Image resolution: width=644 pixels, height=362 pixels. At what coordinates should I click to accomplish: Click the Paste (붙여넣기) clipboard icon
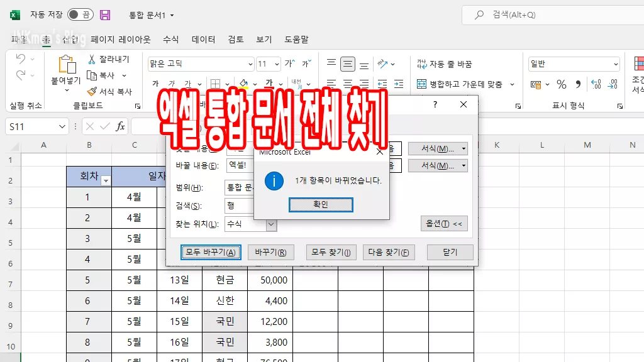[x=66, y=65]
